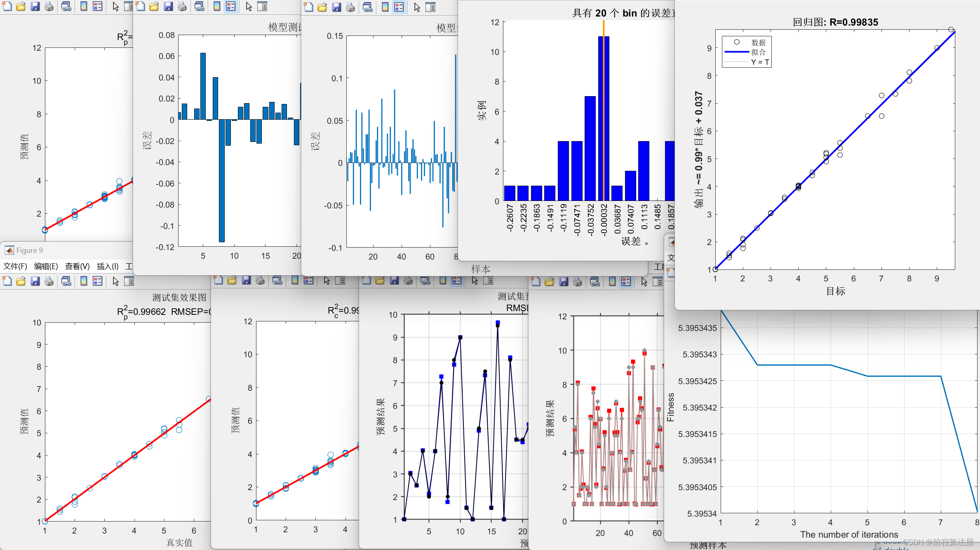The width and height of the screenshot is (980, 550).
Task: Save icon in red prediction plot window
Action: click(564, 281)
